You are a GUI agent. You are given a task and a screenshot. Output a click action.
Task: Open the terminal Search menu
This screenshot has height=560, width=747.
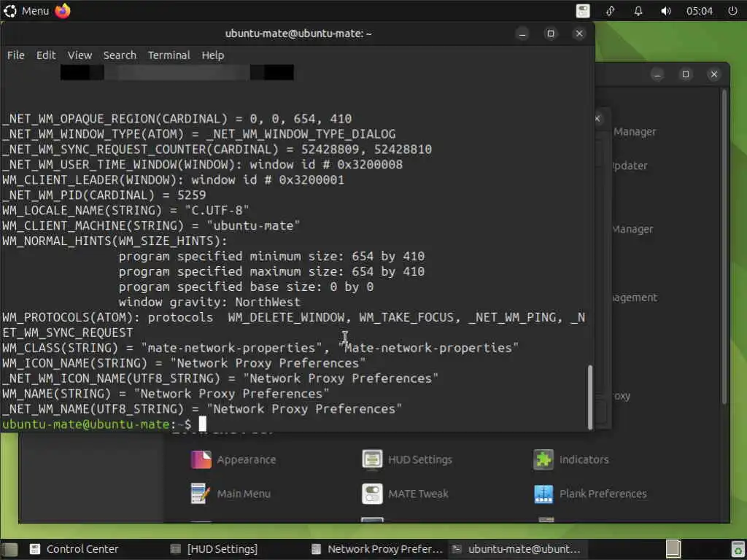click(x=120, y=55)
